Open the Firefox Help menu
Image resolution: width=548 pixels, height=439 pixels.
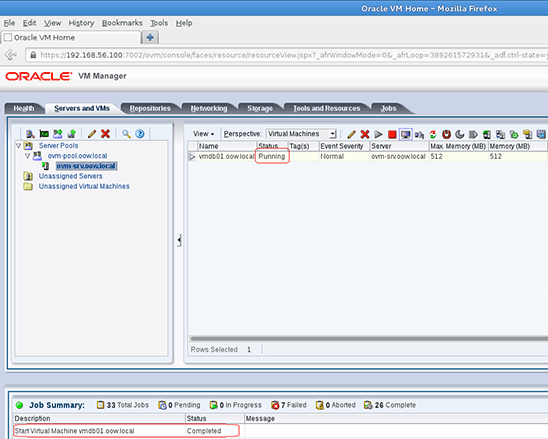coord(184,23)
